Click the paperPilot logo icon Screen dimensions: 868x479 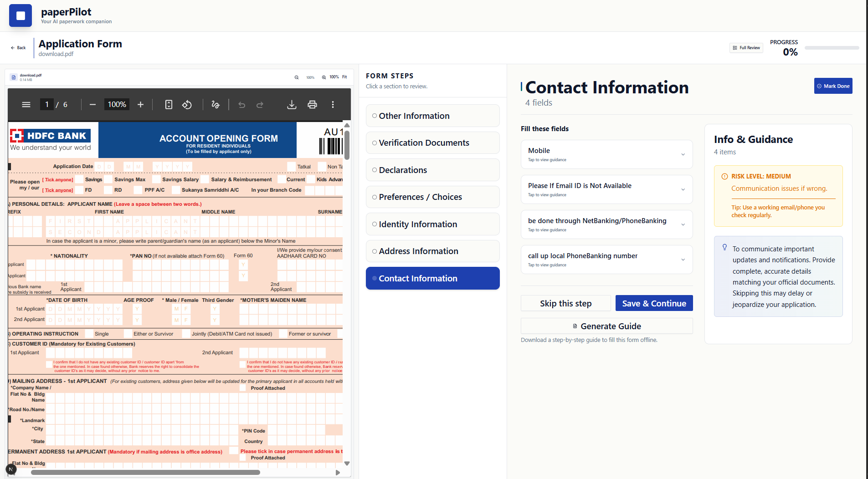tap(21, 15)
